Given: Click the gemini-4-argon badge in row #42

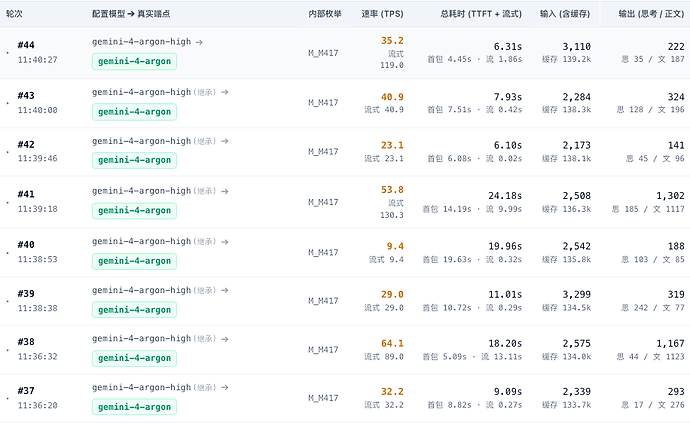Looking at the screenshot, I should 134,160.
